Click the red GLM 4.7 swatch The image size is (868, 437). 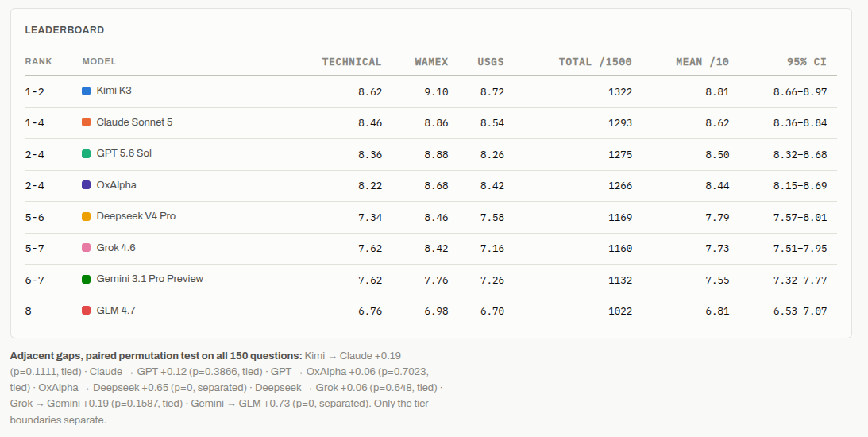[86, 310]
